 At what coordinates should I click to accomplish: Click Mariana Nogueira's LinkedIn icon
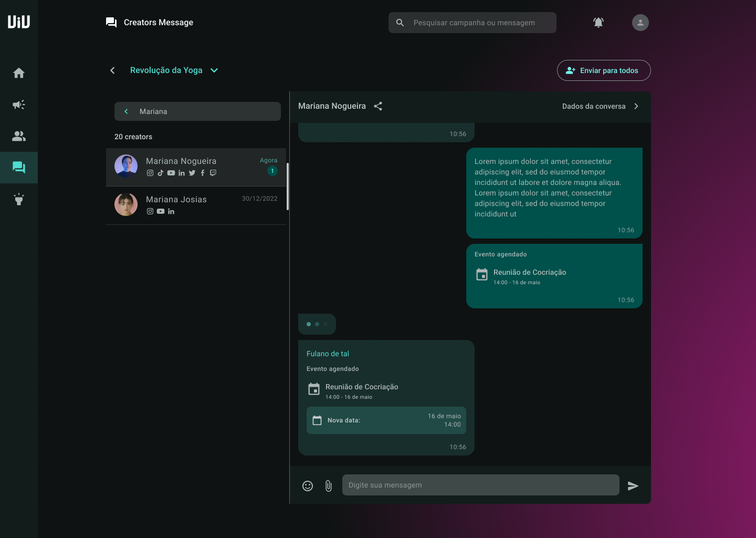coord(182,173)
